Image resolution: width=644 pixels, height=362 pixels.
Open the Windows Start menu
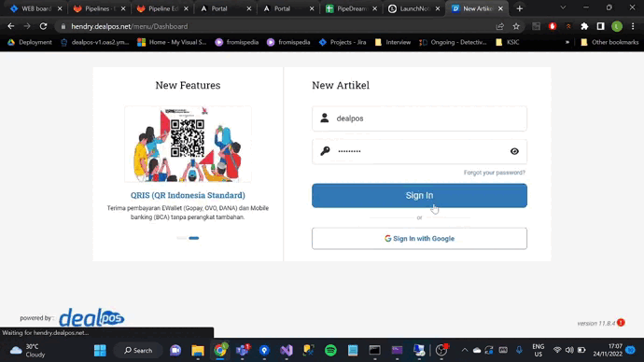(x=100, y=351)
